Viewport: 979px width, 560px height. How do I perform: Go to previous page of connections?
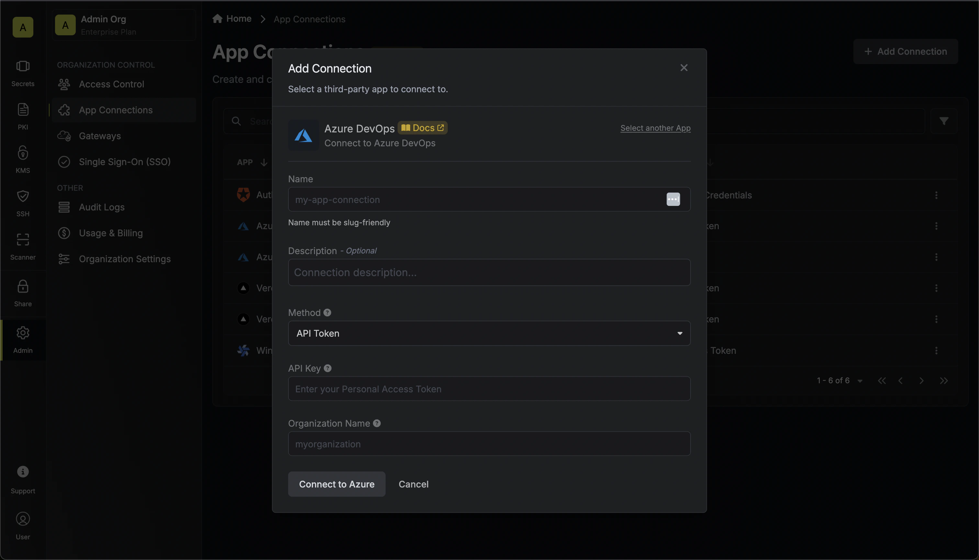coord(901,381)
